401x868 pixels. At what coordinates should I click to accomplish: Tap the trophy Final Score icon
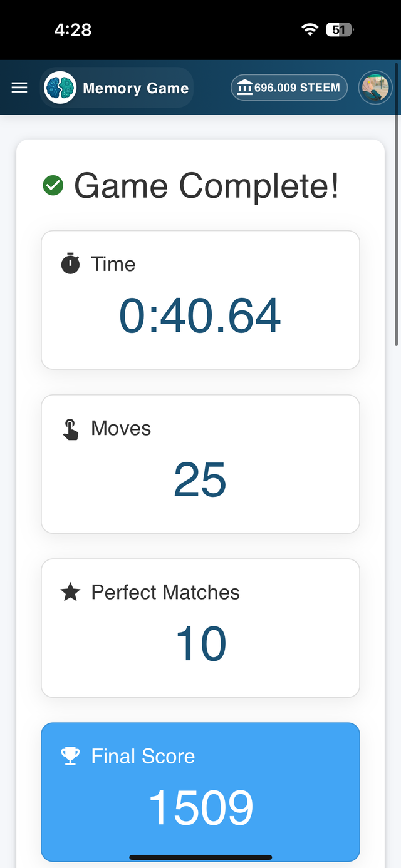(x=70, y=756)
